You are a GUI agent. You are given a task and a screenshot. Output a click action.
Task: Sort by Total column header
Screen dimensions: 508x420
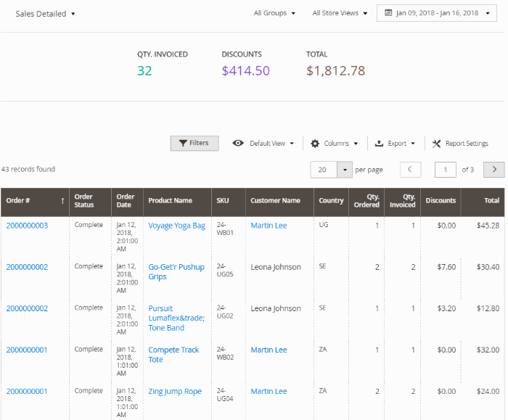click(x=483, y=201)
